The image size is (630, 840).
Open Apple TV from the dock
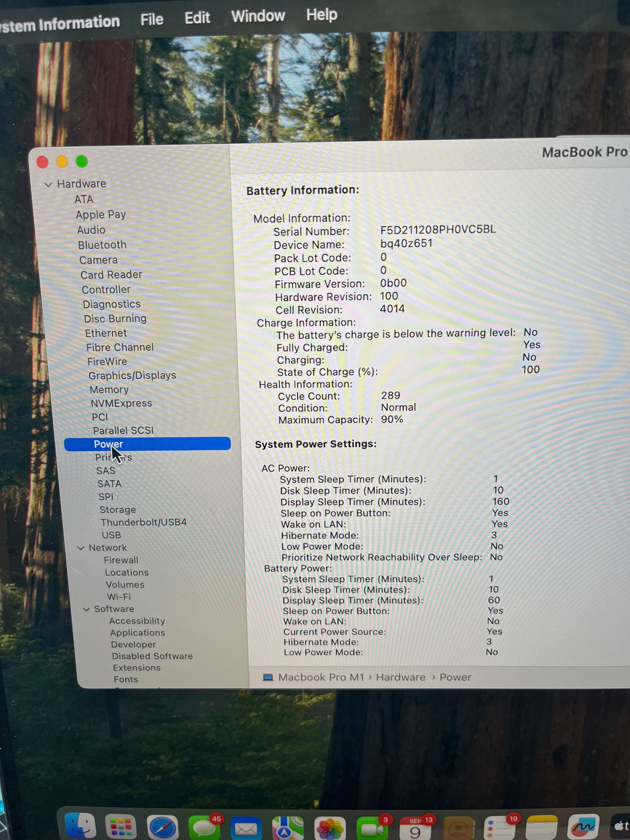(620, 827)
